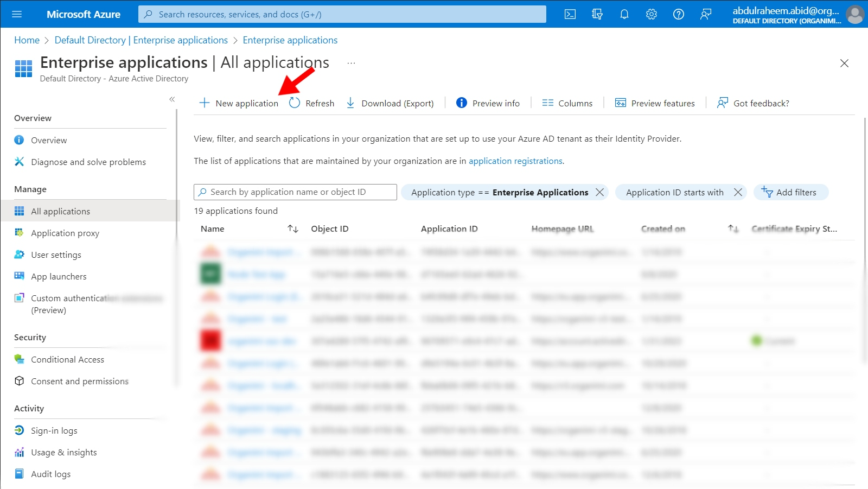Click the Certificate Expiry St... column header
The image size is (868, 489).
point(794,229)
